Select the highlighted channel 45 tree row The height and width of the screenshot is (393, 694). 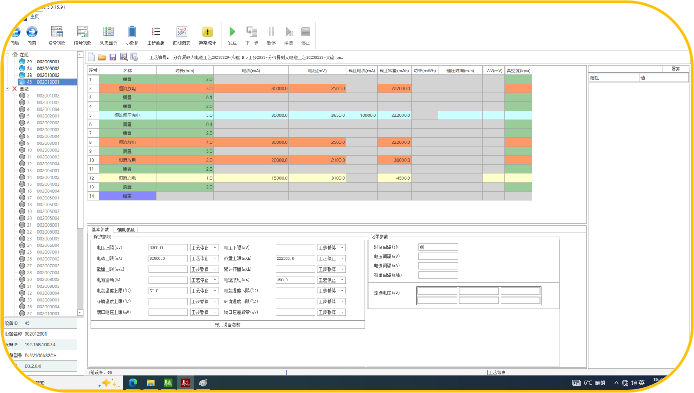tap(47, 82)
